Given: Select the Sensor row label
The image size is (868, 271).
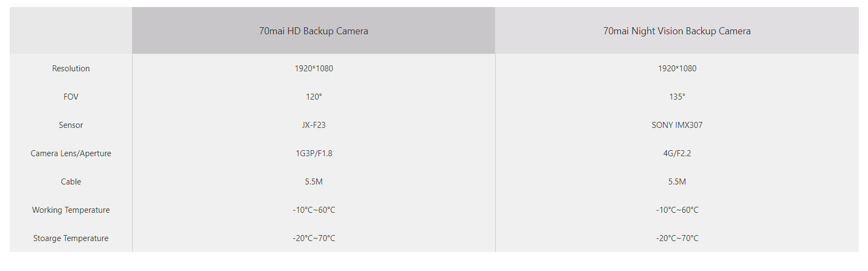Looking at the screenshot, I should (x=71, y=125).
